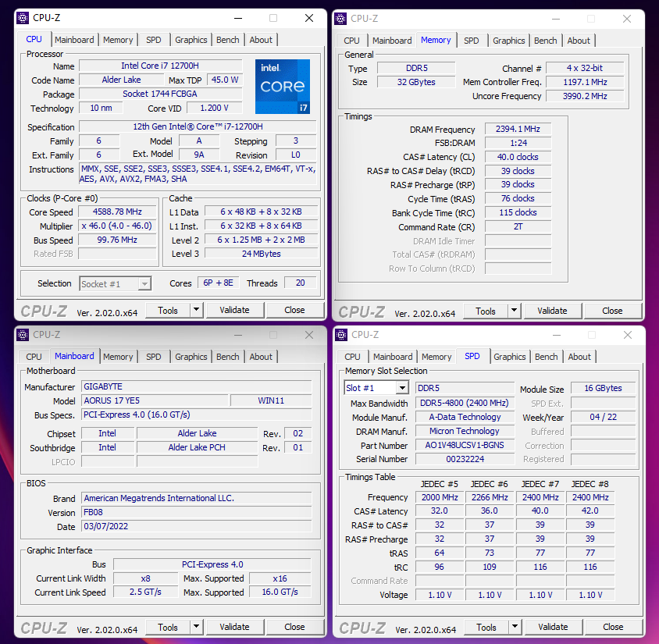Image resolution: width=659 pixels, height=644 pixels.
Task: Open Mainboard tab in SPD window
Action: [393, 357]
